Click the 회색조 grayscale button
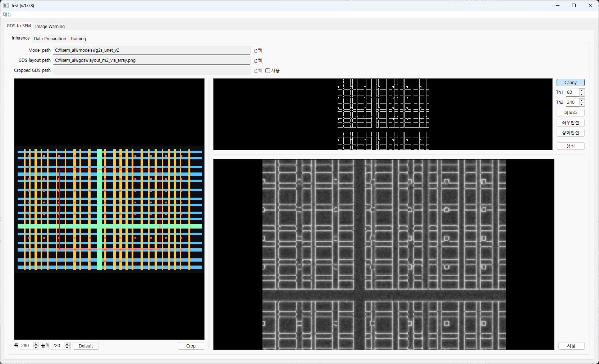599x364 pixels. click(570, 112)
